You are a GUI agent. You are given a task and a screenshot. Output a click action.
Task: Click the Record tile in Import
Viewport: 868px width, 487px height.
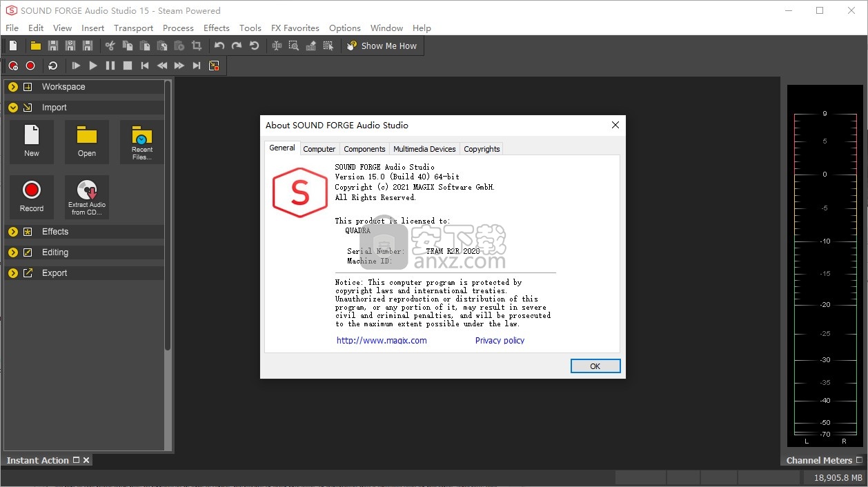pyautogui.click(x=32, y=197)
